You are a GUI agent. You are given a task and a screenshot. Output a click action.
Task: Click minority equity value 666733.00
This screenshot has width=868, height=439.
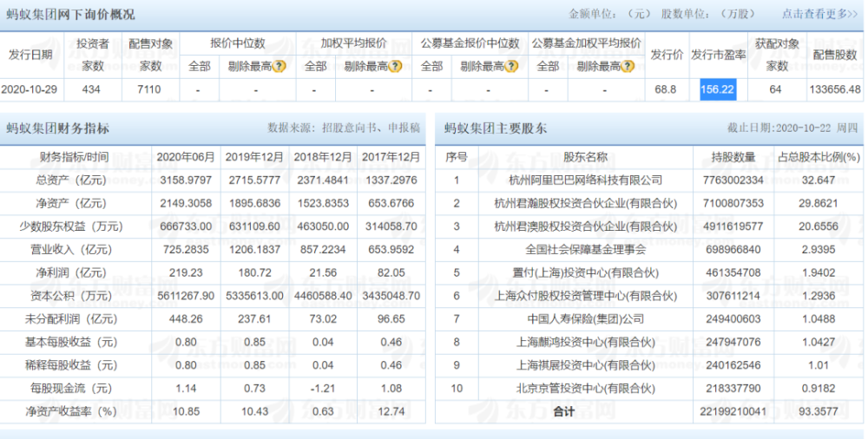[x=186, y=226]
